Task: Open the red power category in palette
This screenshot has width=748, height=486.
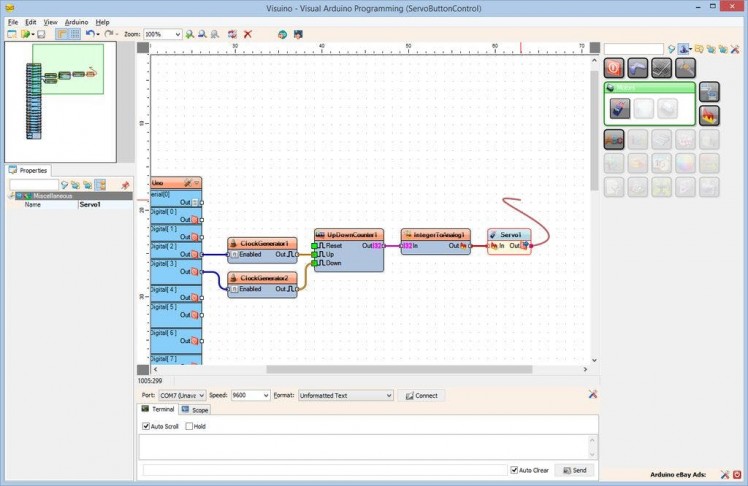Action: point(615,68)
